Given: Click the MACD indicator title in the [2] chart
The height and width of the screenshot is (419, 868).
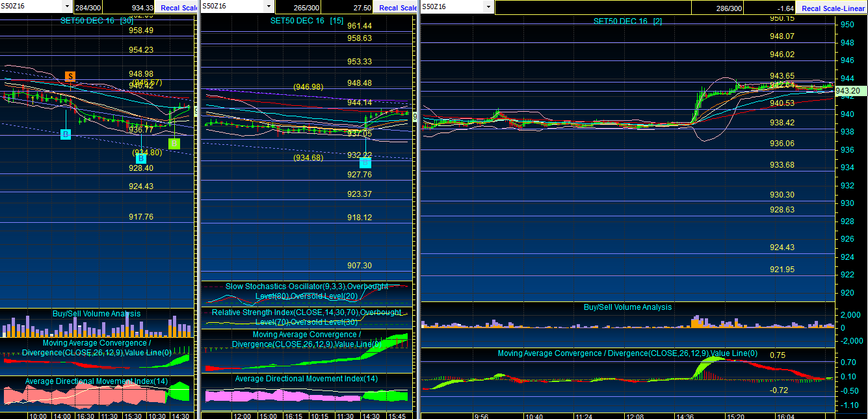Looking at the screenshot, I should 627,353.
